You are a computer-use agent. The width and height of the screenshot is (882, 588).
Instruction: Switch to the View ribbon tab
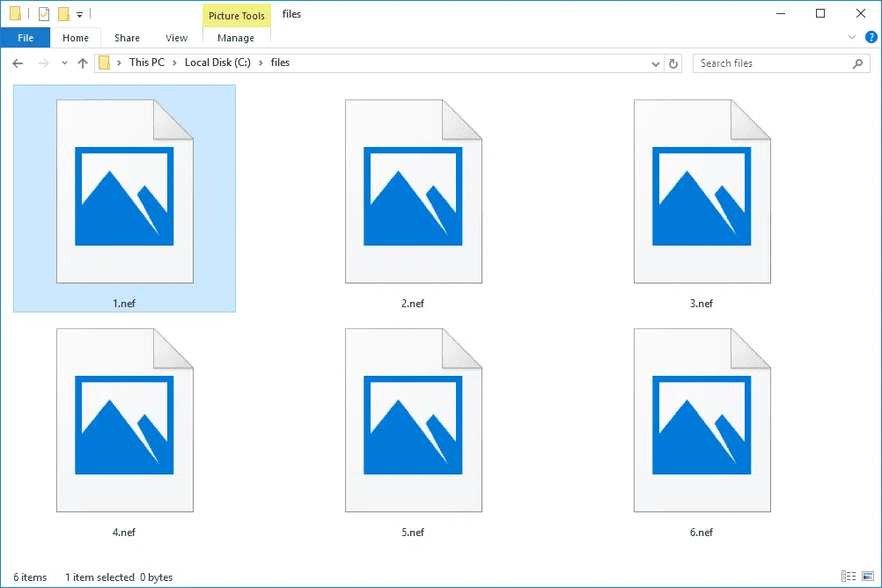pyautogui.click(x=176, y=38)
